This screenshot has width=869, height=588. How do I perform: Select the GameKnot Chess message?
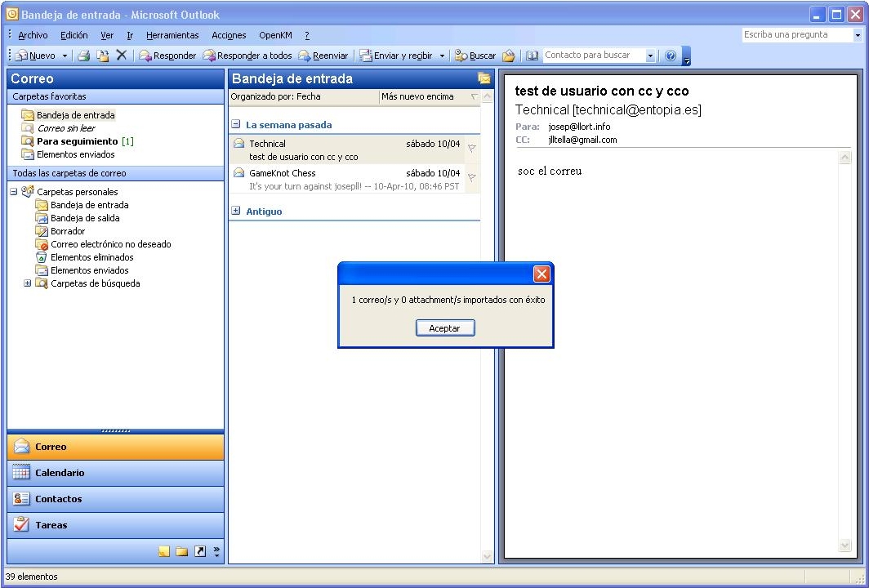pyautogui.click(x=354, y=179)
